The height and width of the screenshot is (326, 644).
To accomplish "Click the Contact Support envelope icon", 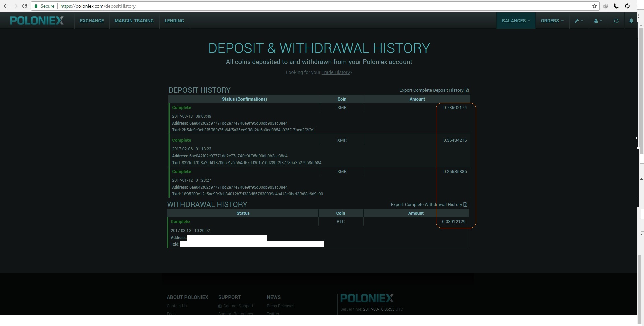I will 220,306.
